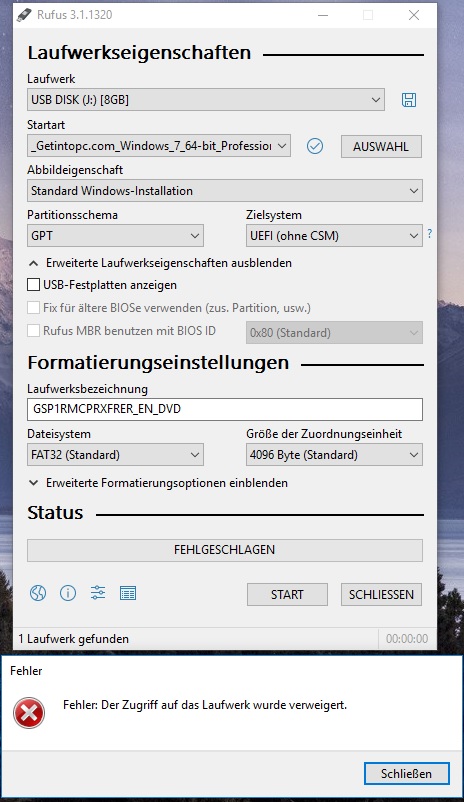Minimize the Rufus window
Screen dimensions: 464x802
[x=323, y=15]
